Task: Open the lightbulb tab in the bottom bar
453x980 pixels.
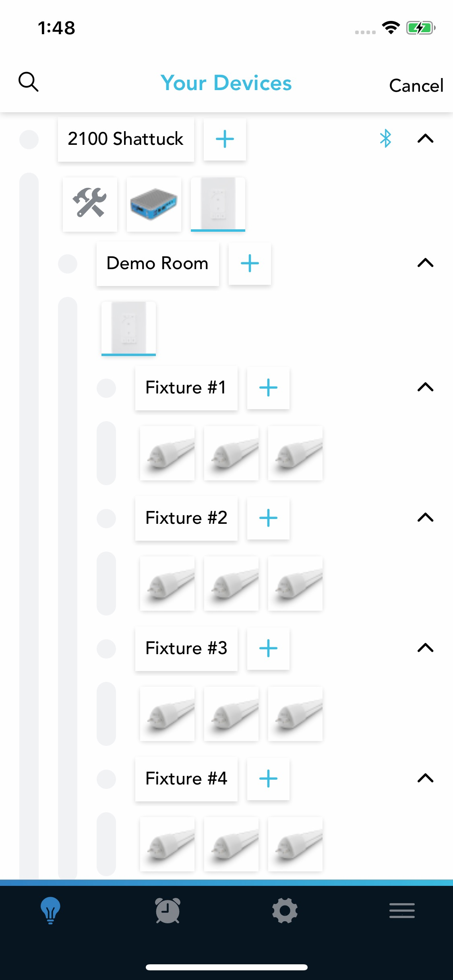Action: 50,910
